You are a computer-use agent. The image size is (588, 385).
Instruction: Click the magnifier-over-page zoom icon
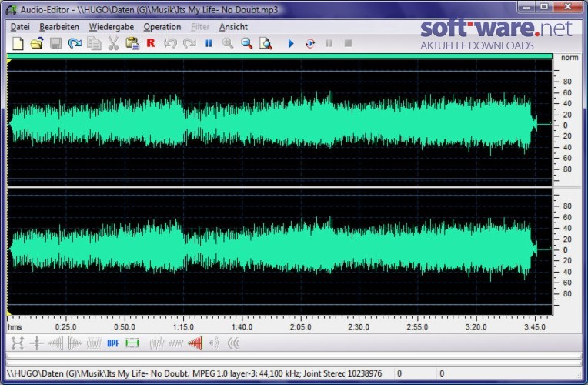tap(266, 44)
